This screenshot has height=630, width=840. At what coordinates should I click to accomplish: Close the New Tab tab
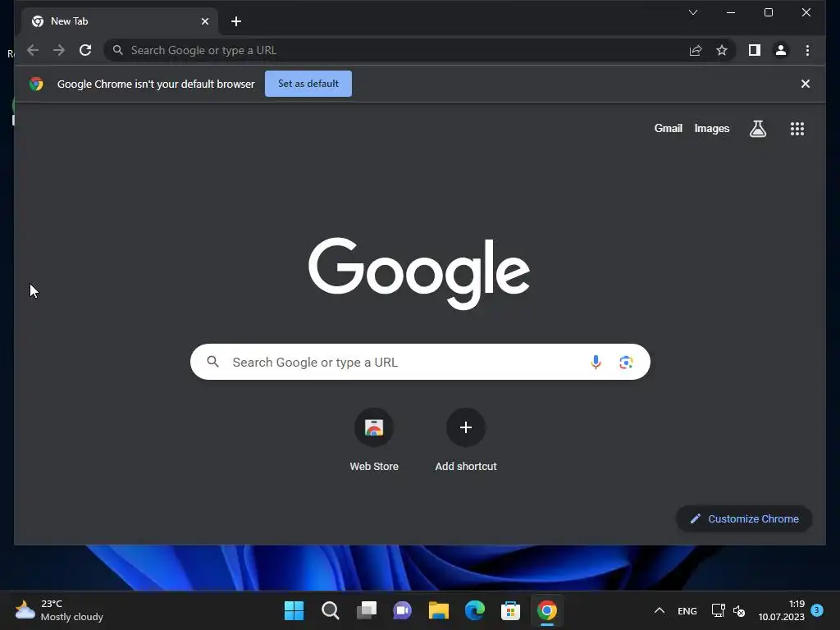click(x=205, y=21)
